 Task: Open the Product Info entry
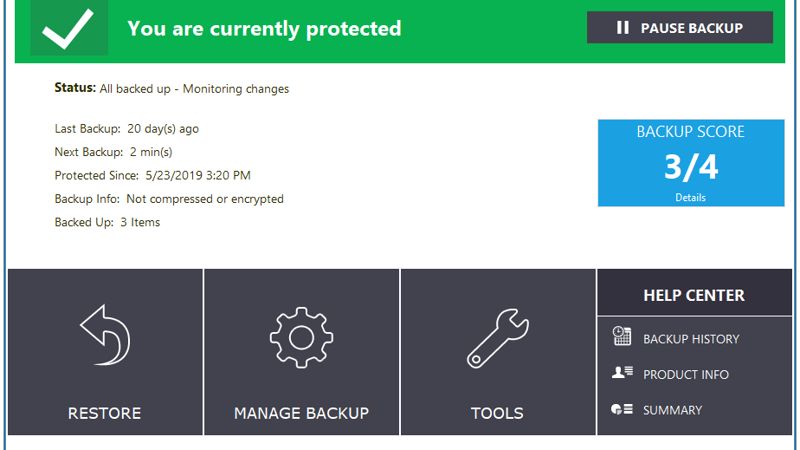[686, 374]
